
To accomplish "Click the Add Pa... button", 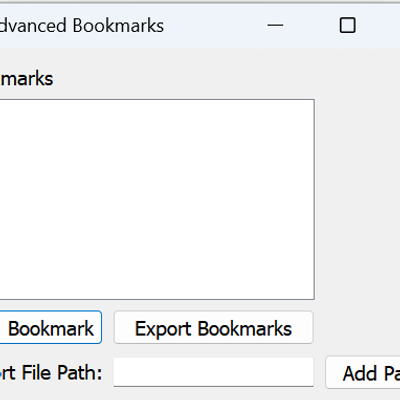I will pos(363,372).
